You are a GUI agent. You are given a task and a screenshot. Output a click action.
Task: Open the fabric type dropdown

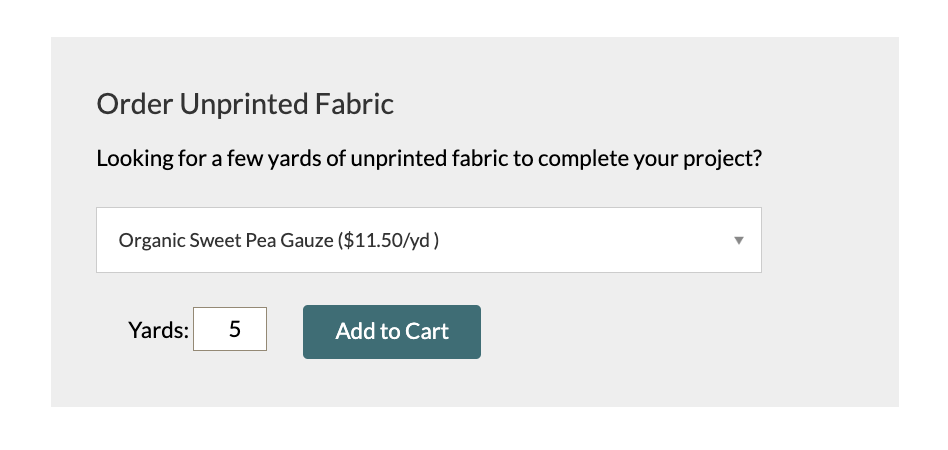pos(429,240)
